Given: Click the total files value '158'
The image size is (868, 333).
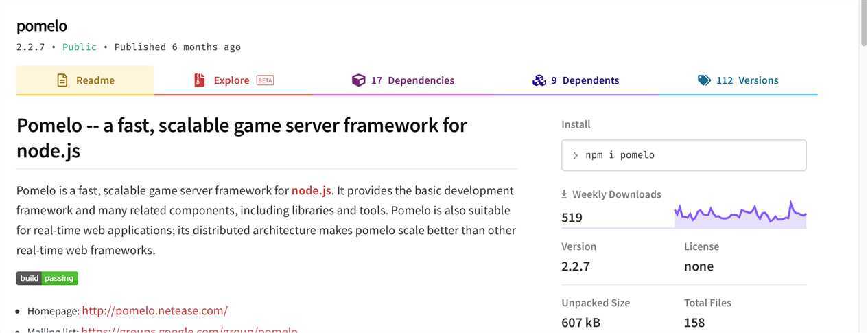Looking at the screenshot, I should [x=694, y=322].
